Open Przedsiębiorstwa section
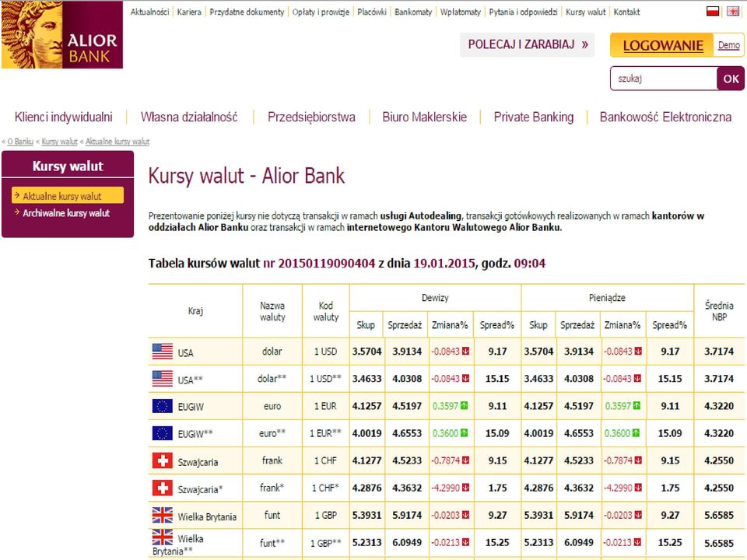This screenshot has height=560, width=747. click(311, 117)
